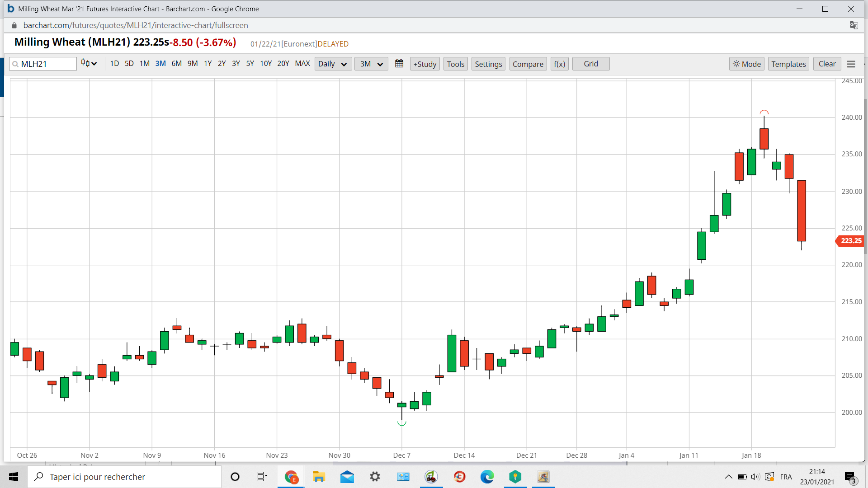Click the taskbar search box

coord(124,477)
